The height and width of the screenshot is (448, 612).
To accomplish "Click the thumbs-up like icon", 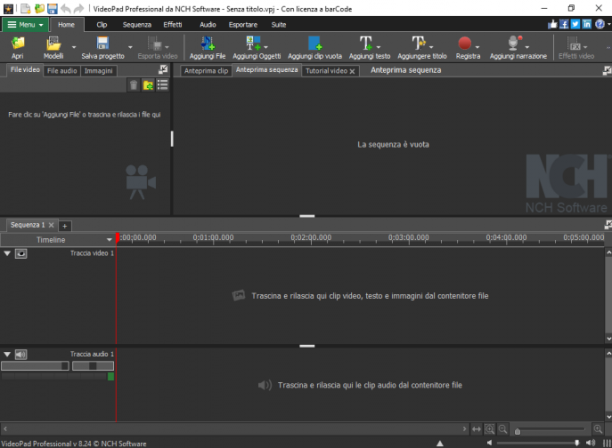I will pyautogui.click(x=552, y=25).
